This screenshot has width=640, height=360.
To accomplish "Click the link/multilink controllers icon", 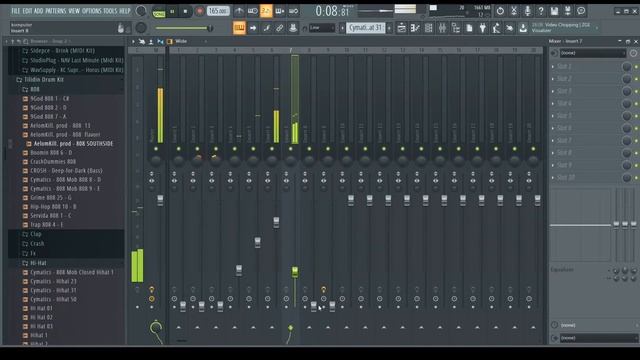I will click(x=280, y=28).
